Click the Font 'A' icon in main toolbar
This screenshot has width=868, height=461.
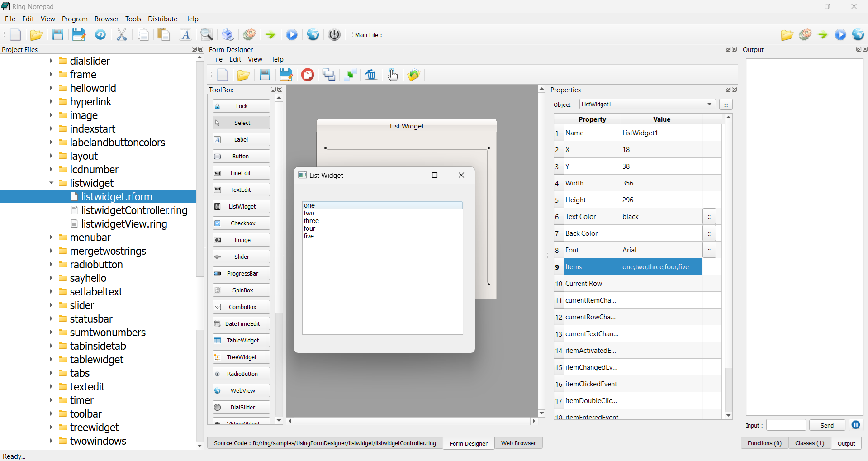(185, 35)
